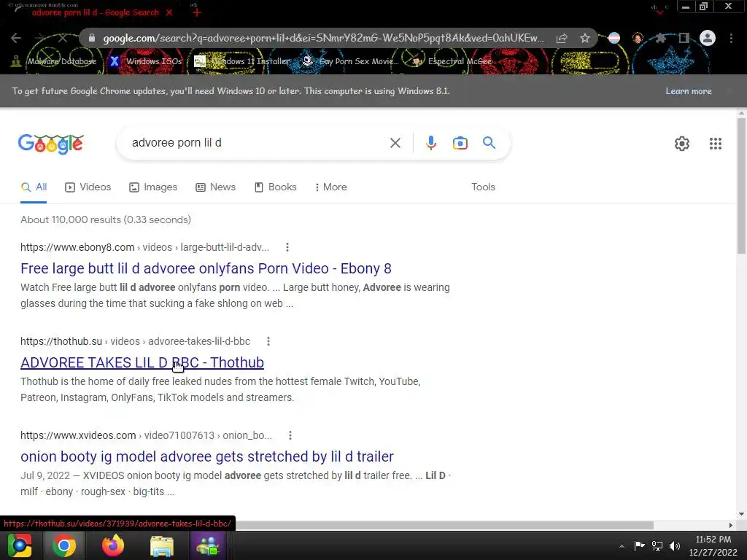Viewport: 747px width, 560px height.
Task: Open the Extensions puzzle-piece menu
Action: 661,38
